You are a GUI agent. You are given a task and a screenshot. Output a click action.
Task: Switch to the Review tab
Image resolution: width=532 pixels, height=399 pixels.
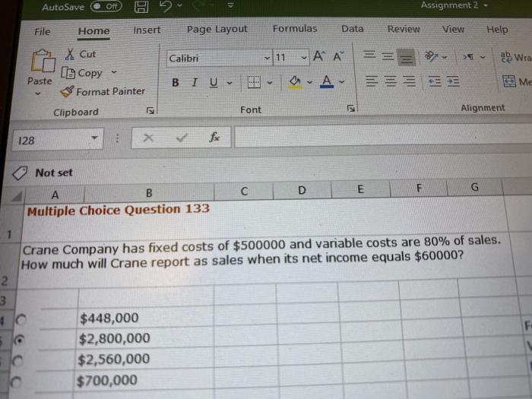coord(404,29)
